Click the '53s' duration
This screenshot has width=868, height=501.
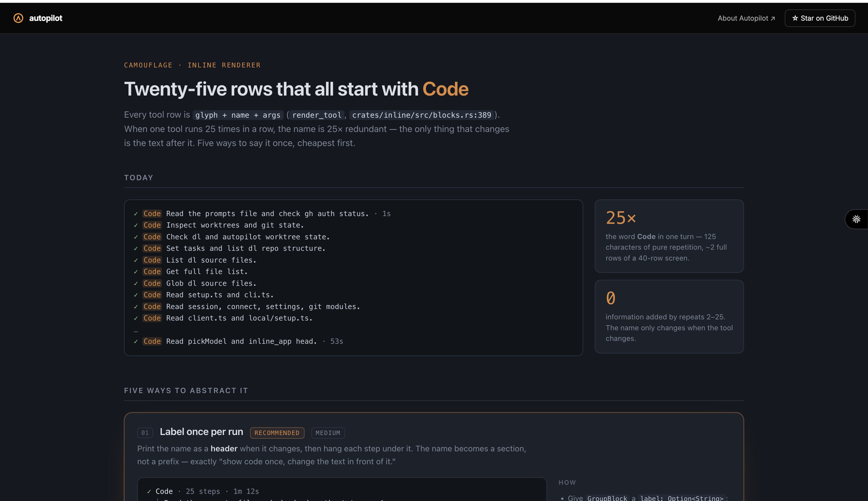(337, 341)
